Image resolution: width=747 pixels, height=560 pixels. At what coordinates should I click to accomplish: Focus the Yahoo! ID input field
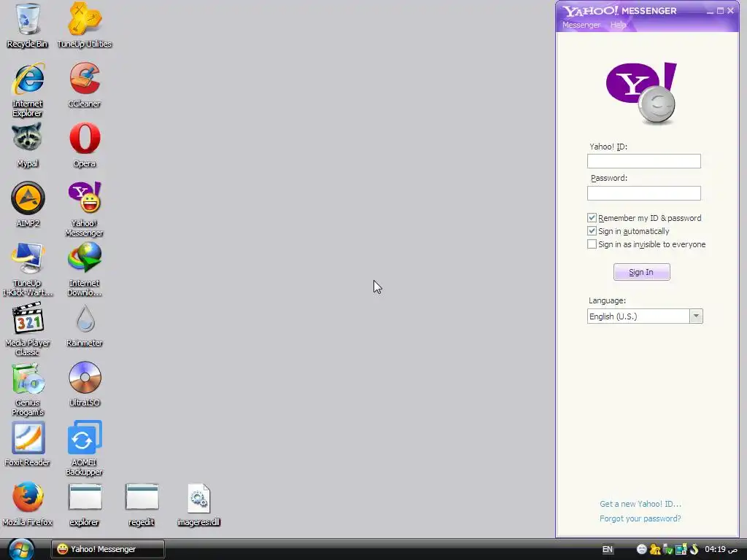click(644, 161)
